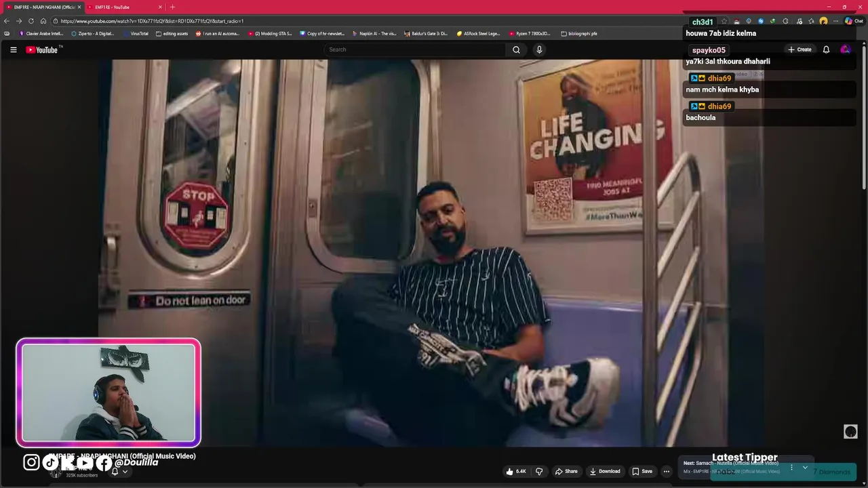The width and height of the screenshot is (868, 488).
Task: Click the Create button
Action: (800, 49)
